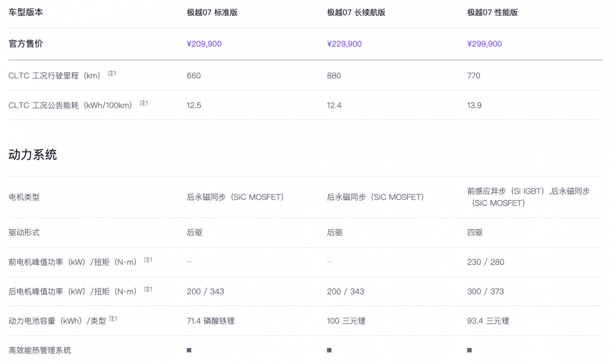Select the 极越07 长续航版 column header
Screen dimensions: 616x364
click(356, 12)
